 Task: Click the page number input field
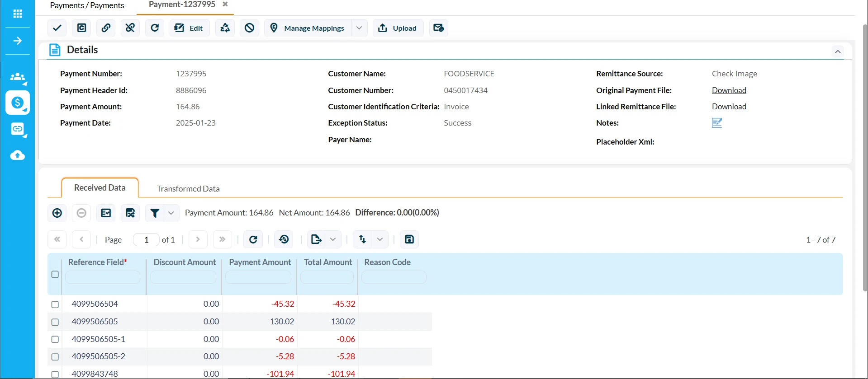click(x=146, y=239)
